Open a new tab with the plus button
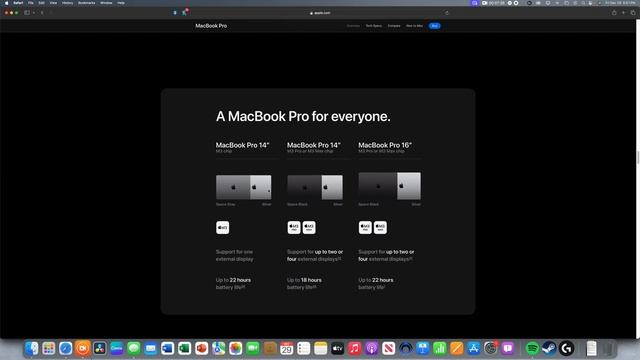 624,13
